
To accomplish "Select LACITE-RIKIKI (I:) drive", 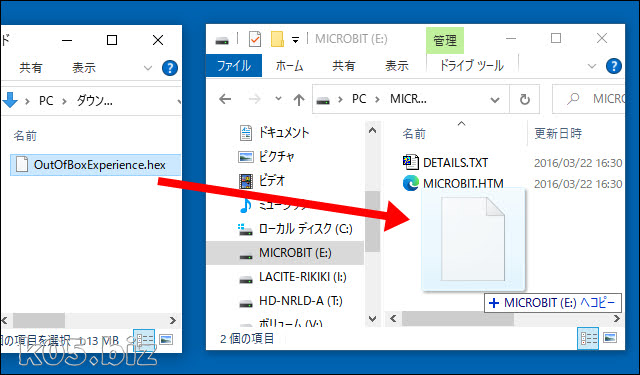I will coord(292,277).
